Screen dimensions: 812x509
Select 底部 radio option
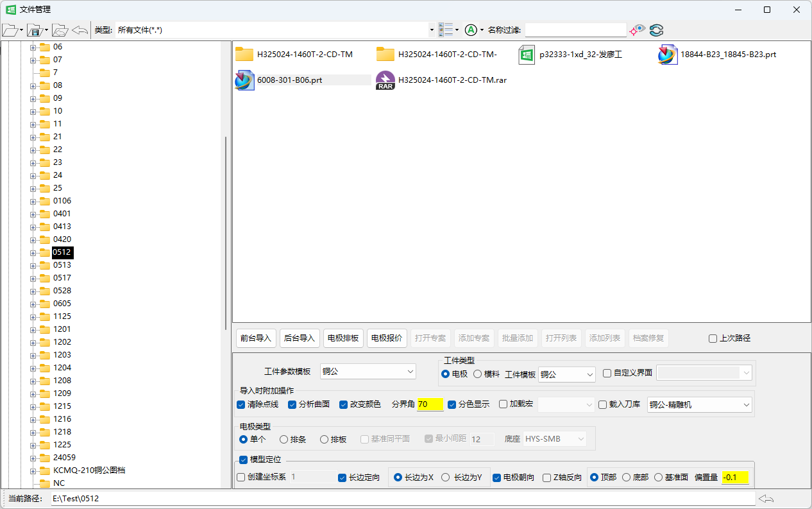[x=626, y=478]
